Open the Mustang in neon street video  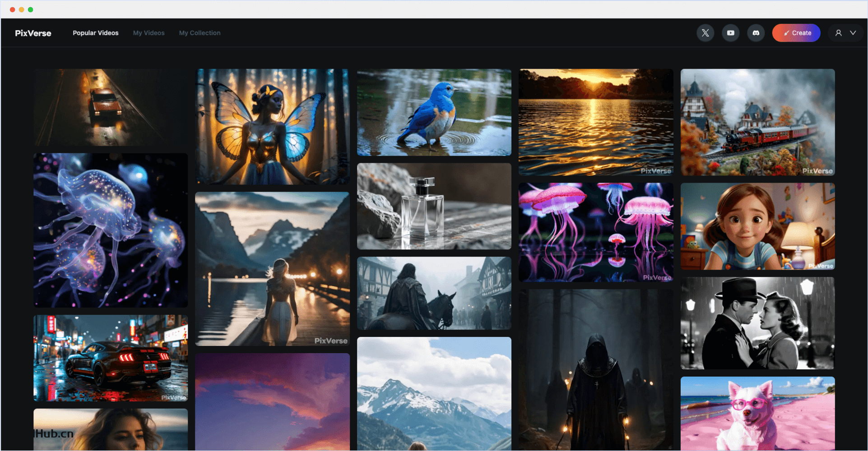point(111,358)
